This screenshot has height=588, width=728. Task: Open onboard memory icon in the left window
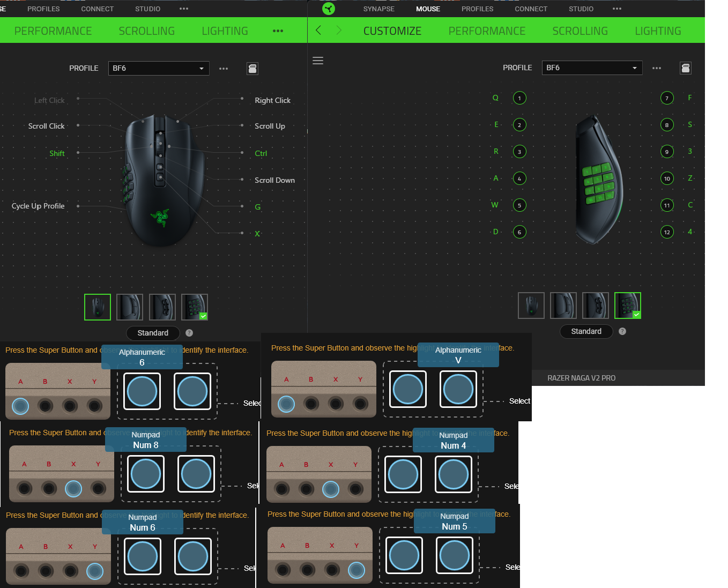[x=252, y=69]
